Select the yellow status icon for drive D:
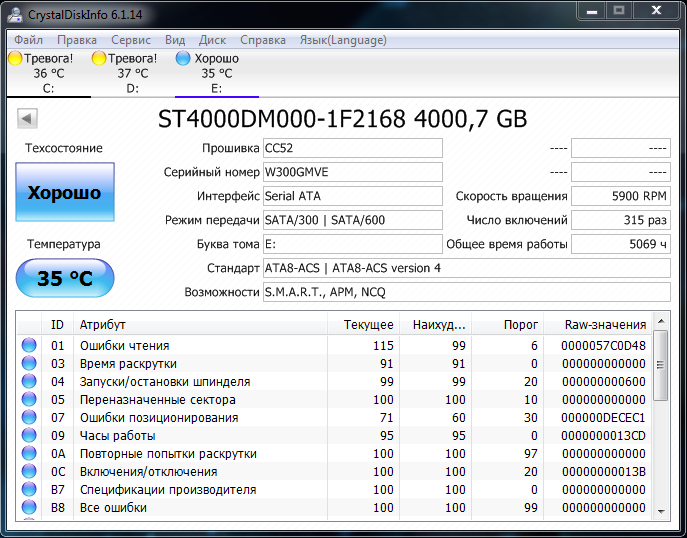The width and height of the screenshot is (687, 538). (x=99, y=58)
